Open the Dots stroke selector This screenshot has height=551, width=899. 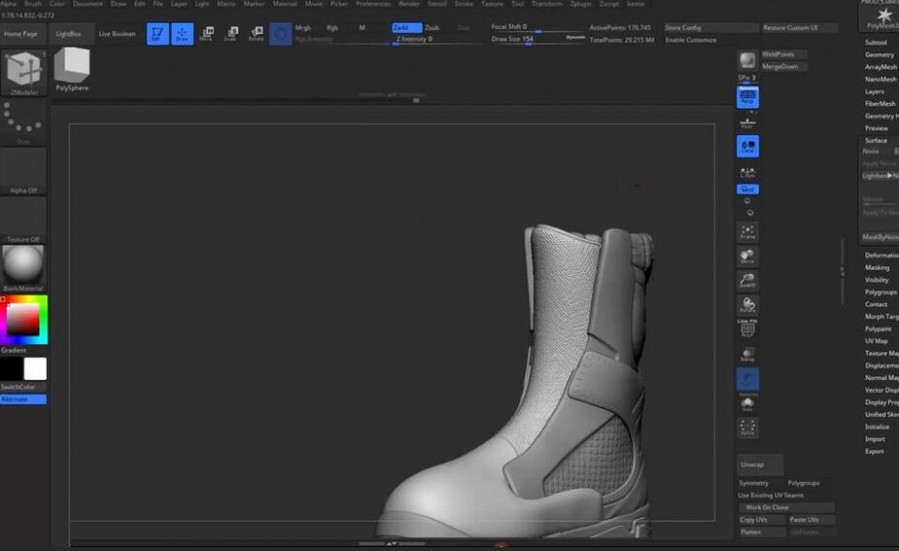(x=24, y=122)
